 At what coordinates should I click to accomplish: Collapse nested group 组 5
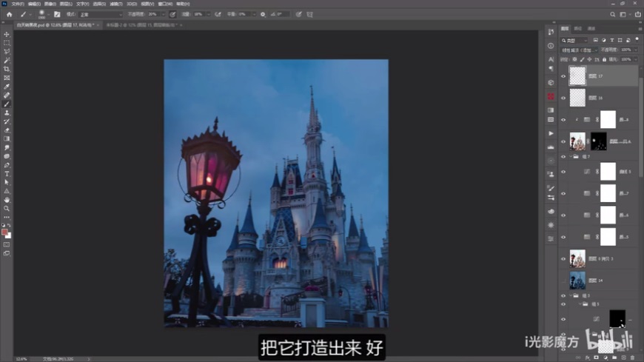point(580,304)
